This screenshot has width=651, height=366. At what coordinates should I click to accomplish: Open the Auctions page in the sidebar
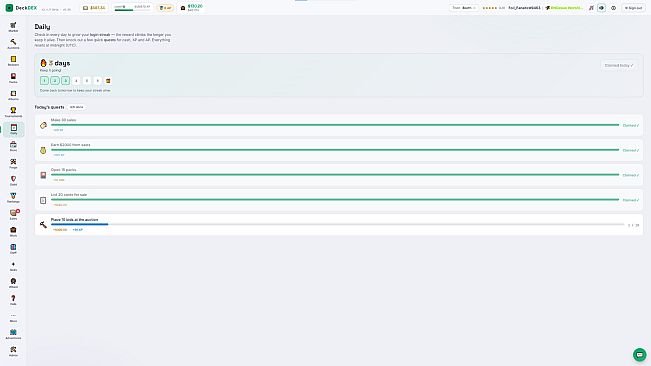(13, 44)
